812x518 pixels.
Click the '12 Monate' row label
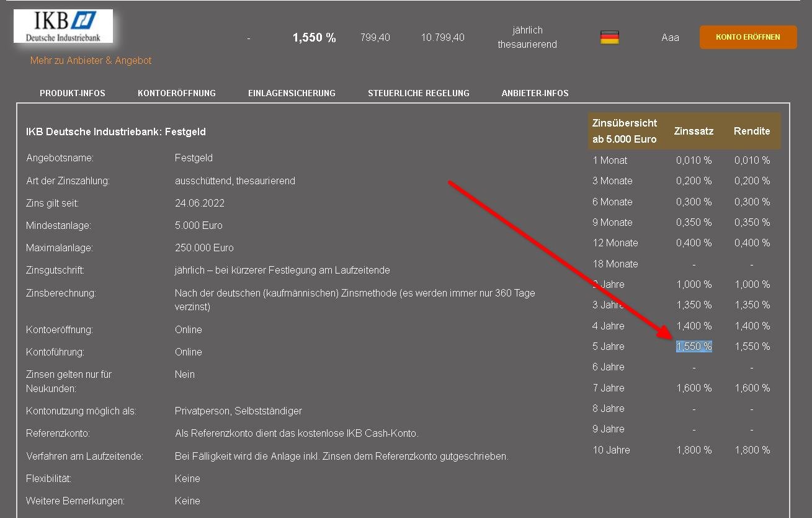615,243
